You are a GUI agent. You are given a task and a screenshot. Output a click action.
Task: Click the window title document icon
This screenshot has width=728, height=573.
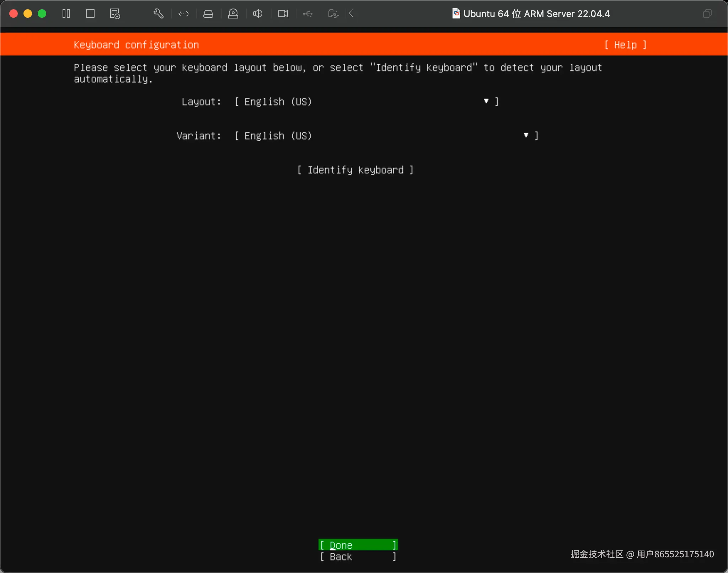click(456, 14)
